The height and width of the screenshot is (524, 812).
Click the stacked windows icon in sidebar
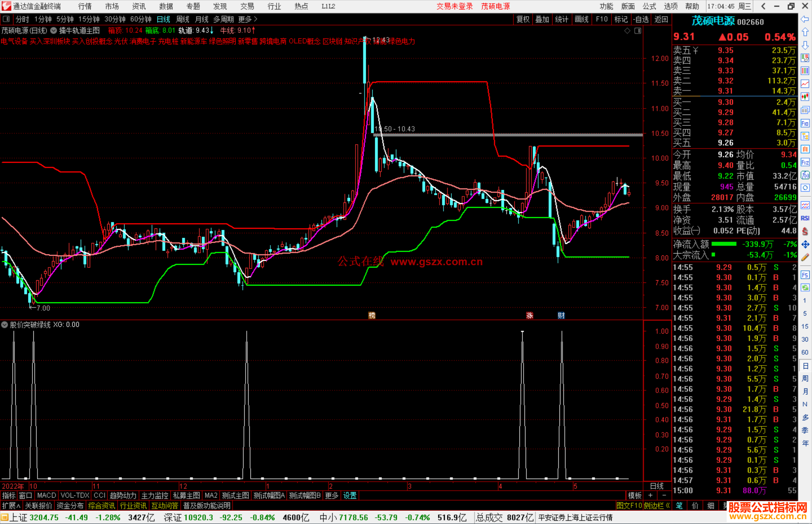[x=805, y=110]
